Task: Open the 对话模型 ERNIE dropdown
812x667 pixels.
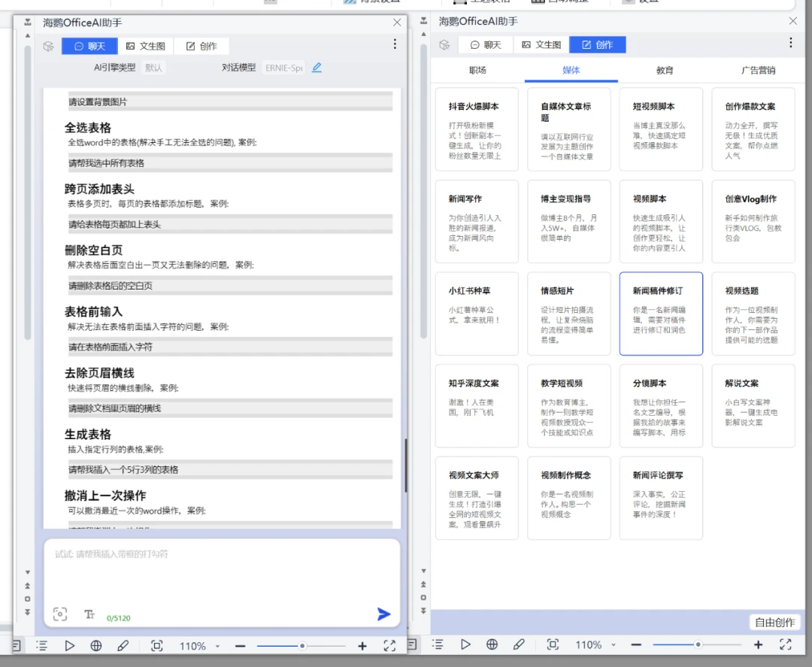Action: click(x=283, y=68)
